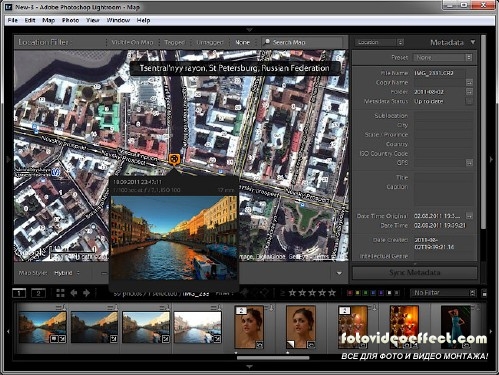Viewport: 499px width, 375px height.
Task: Open the File menu
Action: tap(13, 20)
